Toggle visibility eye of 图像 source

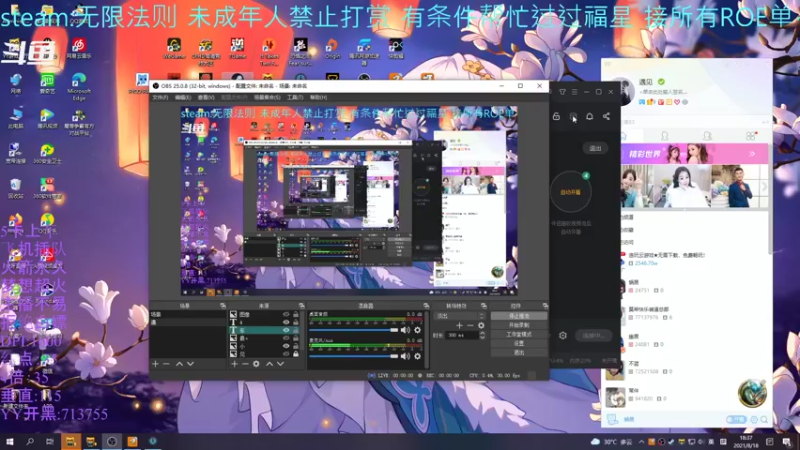[286, 315]
